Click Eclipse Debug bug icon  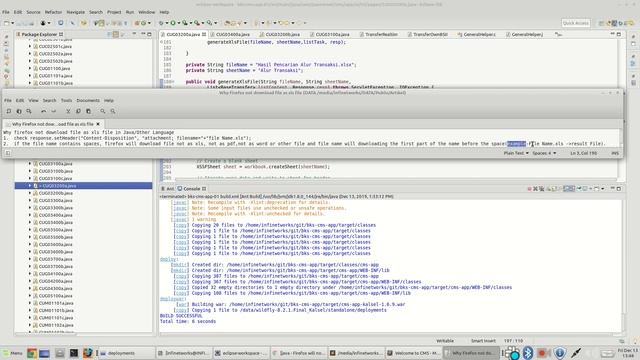[161, 23]
